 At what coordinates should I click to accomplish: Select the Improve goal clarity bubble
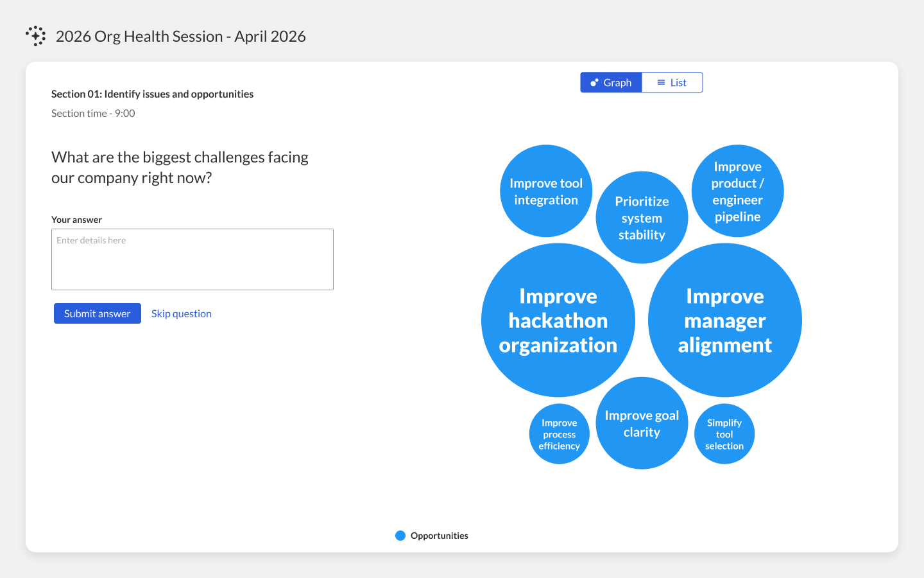(642, 423)
